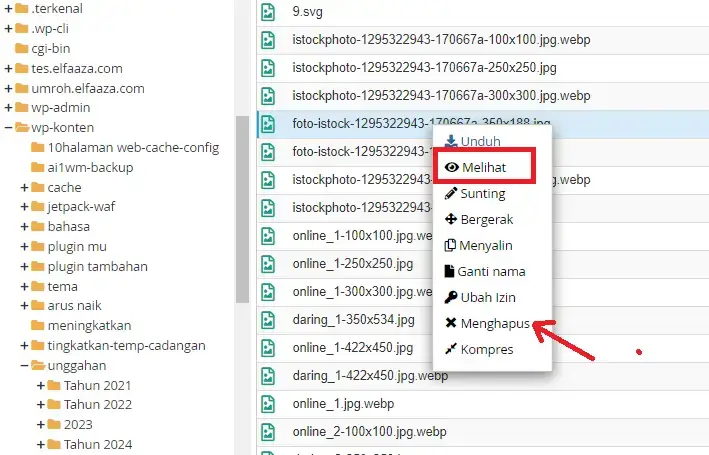Viewport: 709px width, 455px height.
Task: Open the 10halaman web-cache-config folder
Action: tap(133, 147)
